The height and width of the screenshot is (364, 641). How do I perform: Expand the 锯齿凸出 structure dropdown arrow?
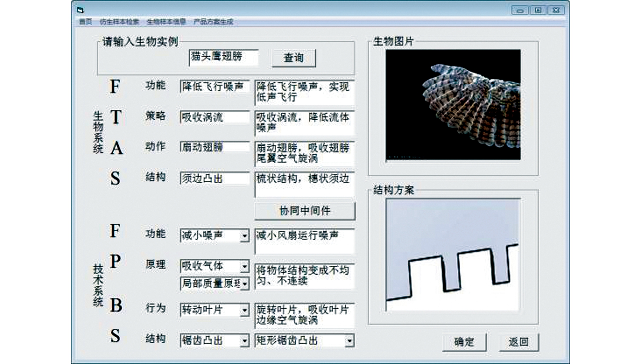tap(245, 340)
